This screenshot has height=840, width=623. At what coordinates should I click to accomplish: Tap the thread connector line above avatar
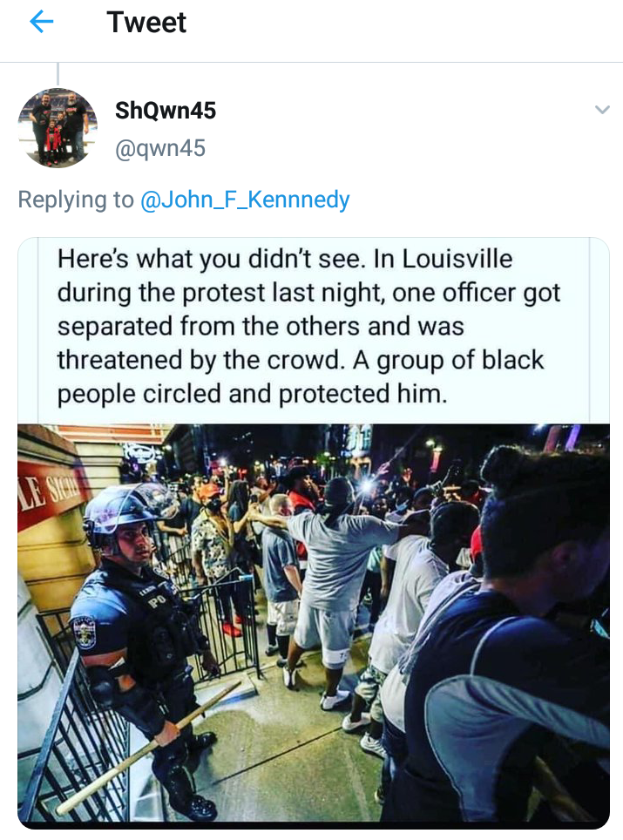tap(58, 74)
